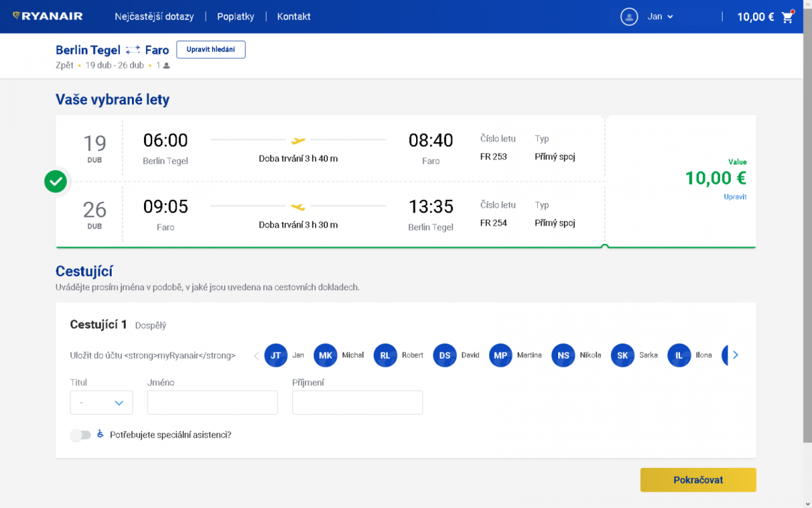This screenshot has height=508, width=812.
Task: Open the shopping cart icon
Action: [787, 18]
